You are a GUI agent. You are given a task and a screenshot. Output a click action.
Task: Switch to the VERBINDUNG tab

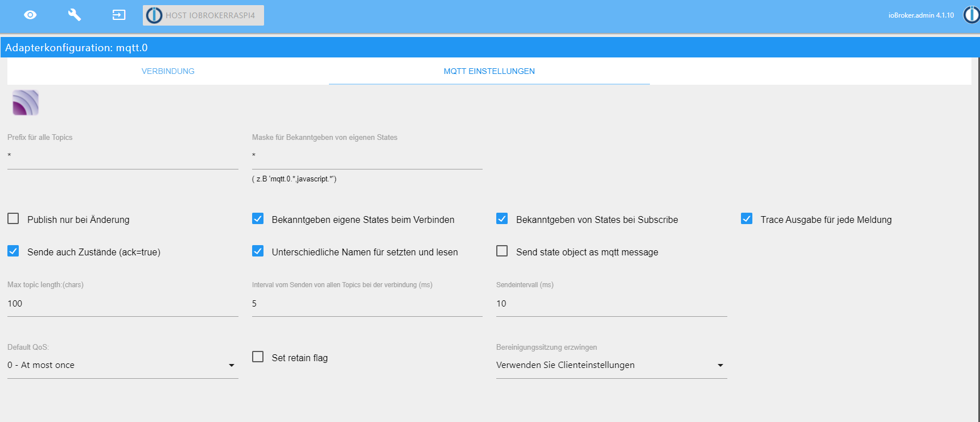point(168,71)
